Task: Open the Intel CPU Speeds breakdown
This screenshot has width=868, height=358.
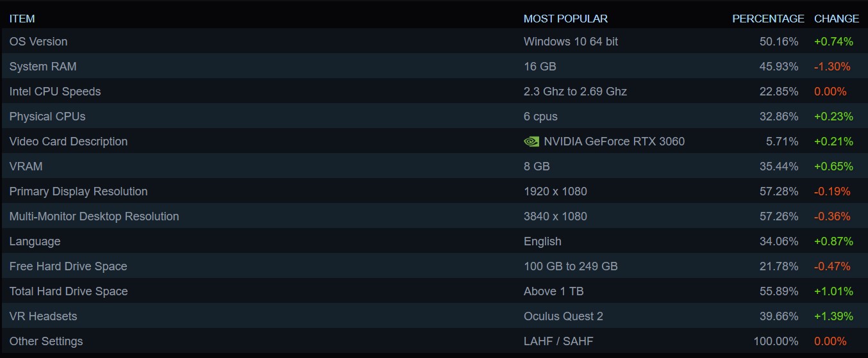Action: point(434,91)
